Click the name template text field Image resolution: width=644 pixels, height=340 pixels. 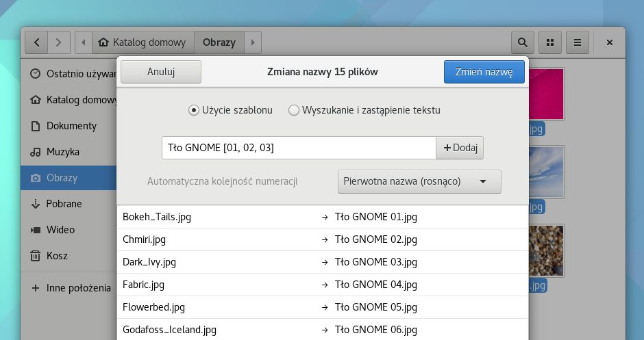[x=299, y=148]
